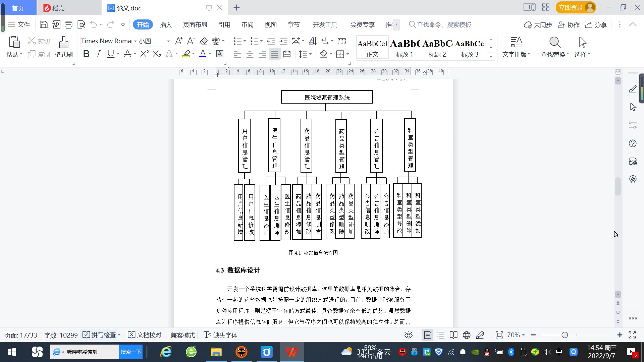Open the font size dropdown
This screenshot has width=644, height=362.
[168, 41]
